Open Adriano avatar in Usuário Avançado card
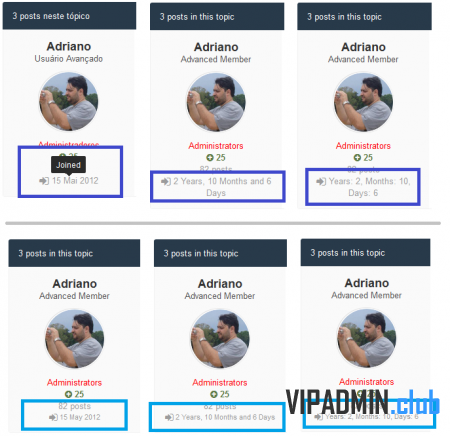 point(69,101)
